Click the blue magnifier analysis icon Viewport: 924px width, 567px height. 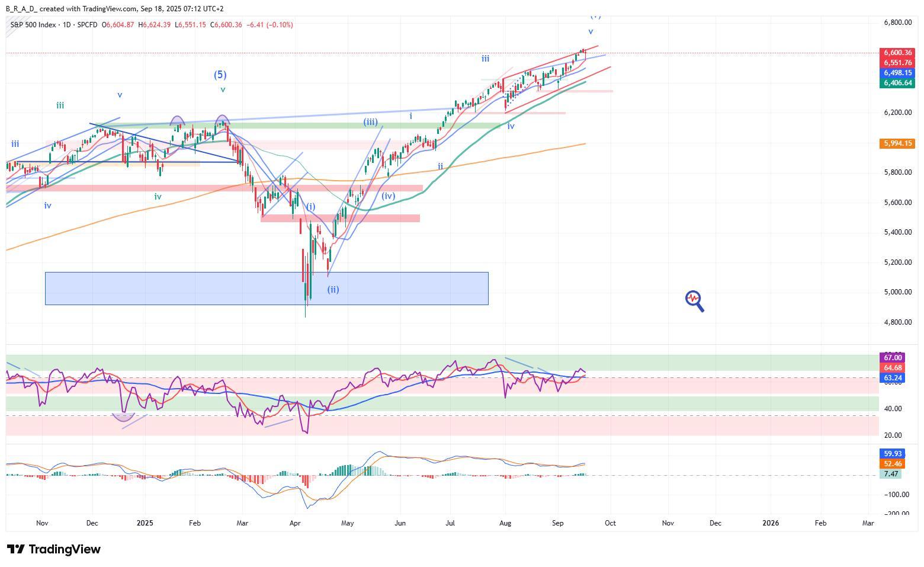tap(694, 300)
